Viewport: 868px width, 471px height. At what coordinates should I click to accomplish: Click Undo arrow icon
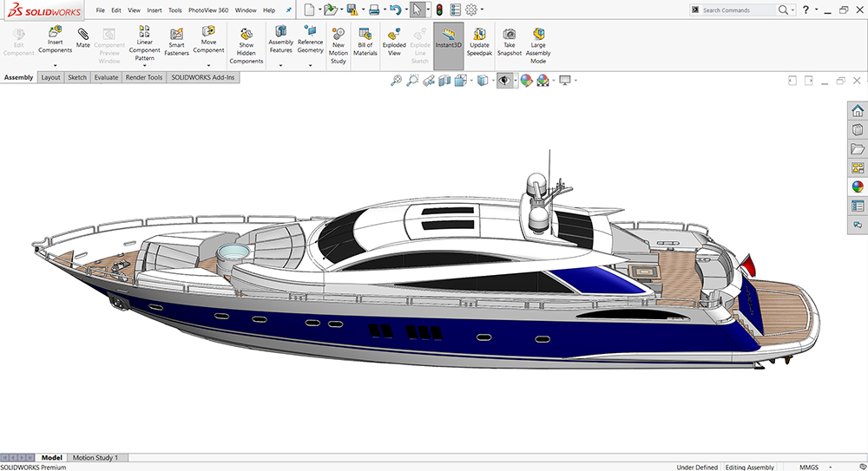point(395,10)
